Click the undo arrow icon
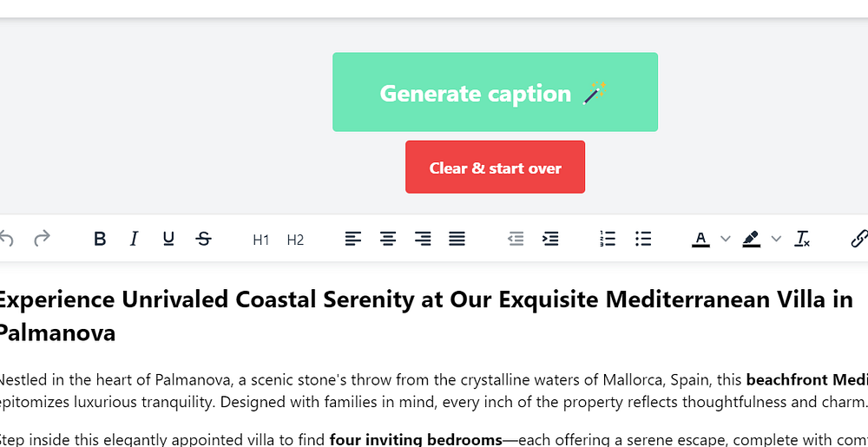The height and width of the screenshot is (447, 868). click(x=7, y=239)
